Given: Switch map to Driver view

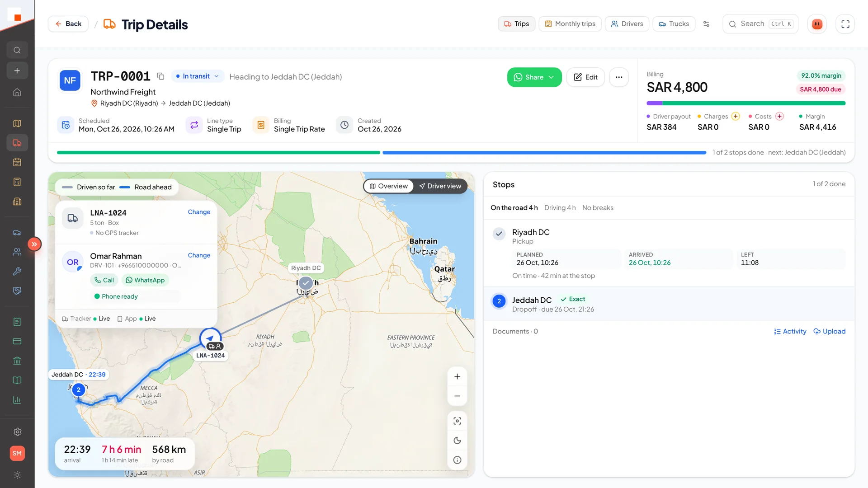Looking at the screenshot, I should coord(440,186).
